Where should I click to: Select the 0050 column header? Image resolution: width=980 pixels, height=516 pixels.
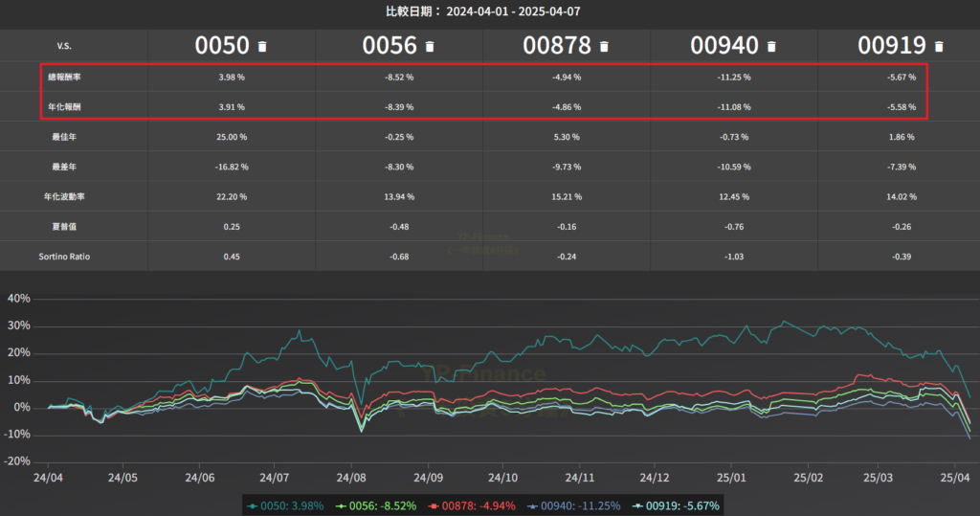coord(222,46)
